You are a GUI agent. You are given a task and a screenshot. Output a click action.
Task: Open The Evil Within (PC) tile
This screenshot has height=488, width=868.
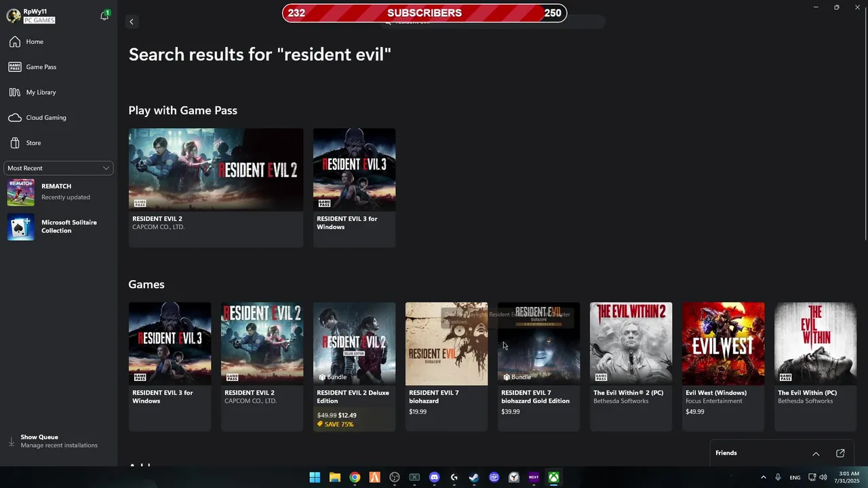click(815, 367)
